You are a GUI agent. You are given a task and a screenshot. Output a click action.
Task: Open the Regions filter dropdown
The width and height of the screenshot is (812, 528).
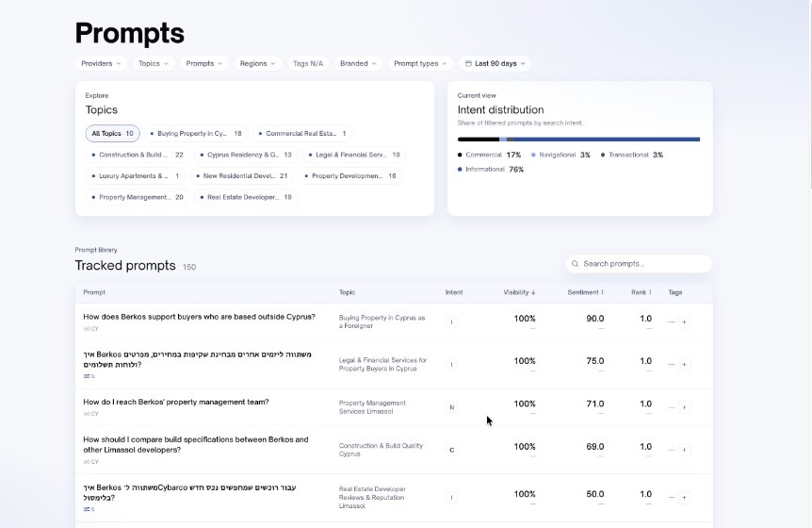257,63
